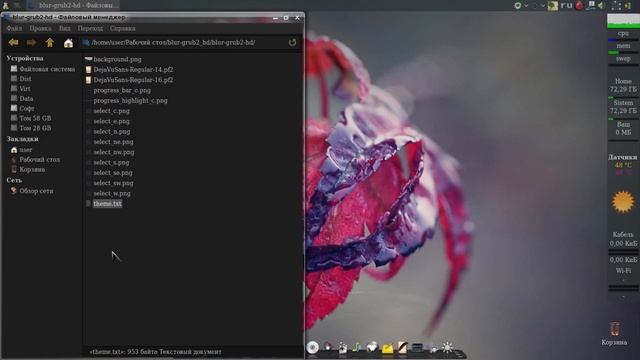640x360 pixels.
Task: Open the Файл menu
Action: (14, 28)
